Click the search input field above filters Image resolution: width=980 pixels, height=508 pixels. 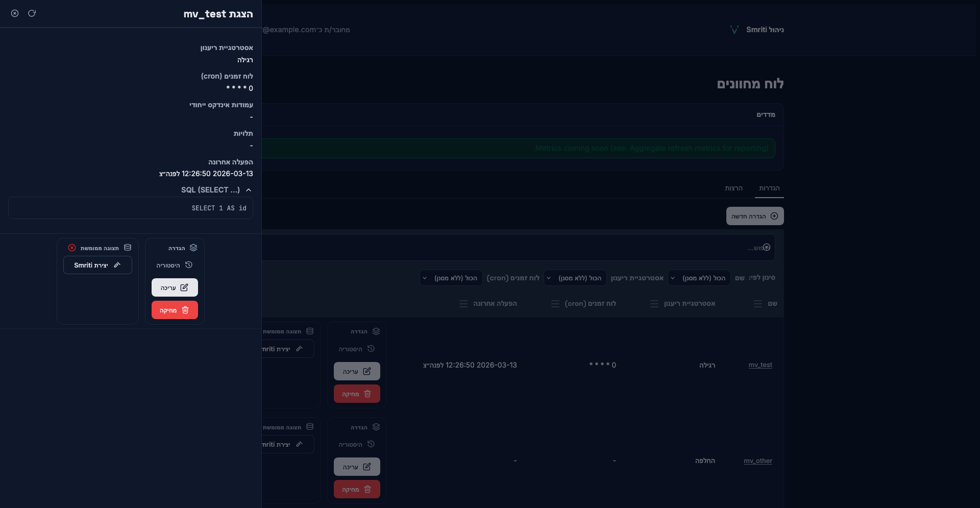[x=510, y=248]
